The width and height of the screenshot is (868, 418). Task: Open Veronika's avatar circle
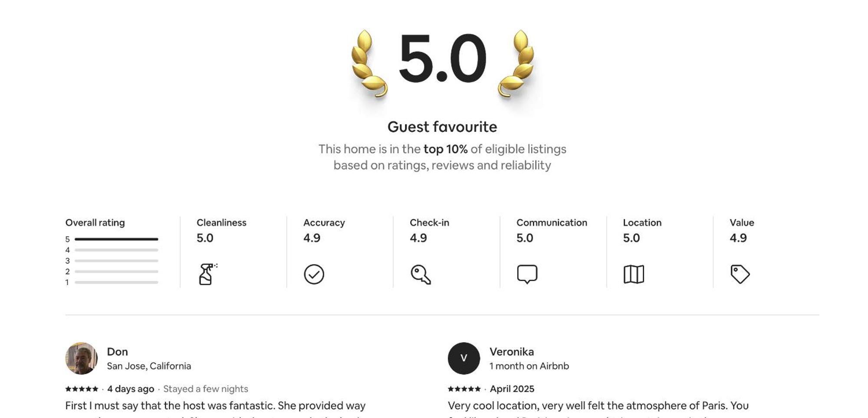coord(464,358)
